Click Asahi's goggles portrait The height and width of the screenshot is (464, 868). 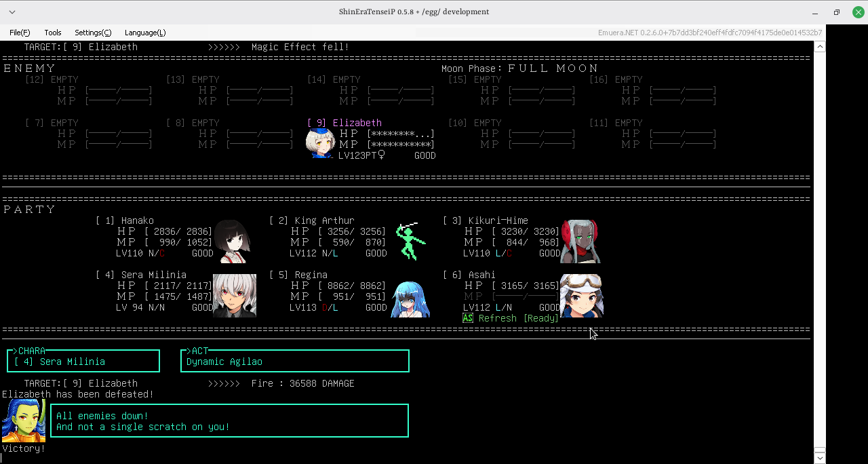pyautogui.click(x=582, y=296)
